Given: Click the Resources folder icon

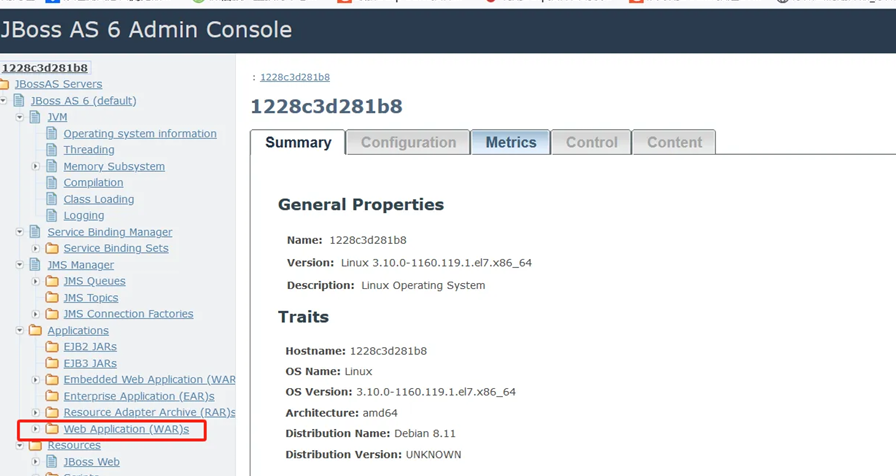Looking at the screenshot, I should (x=35, y=445).
